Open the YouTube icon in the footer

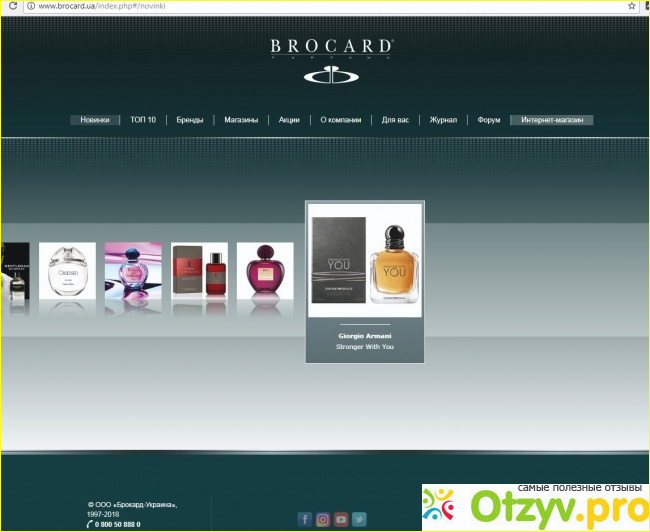coord(341,519)
